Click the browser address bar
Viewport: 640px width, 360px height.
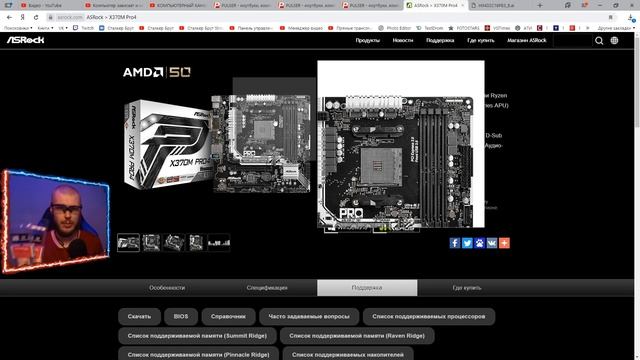(x=327, y=17)
